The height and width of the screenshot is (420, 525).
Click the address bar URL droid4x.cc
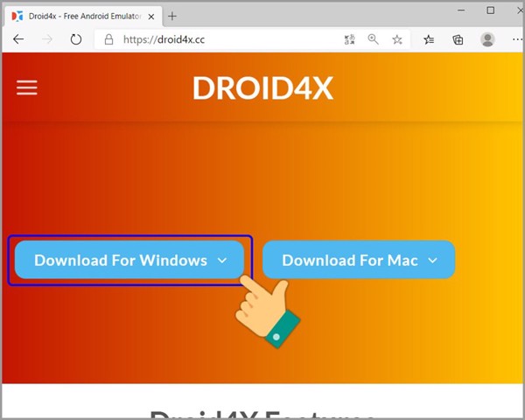(x=164, y=39)
